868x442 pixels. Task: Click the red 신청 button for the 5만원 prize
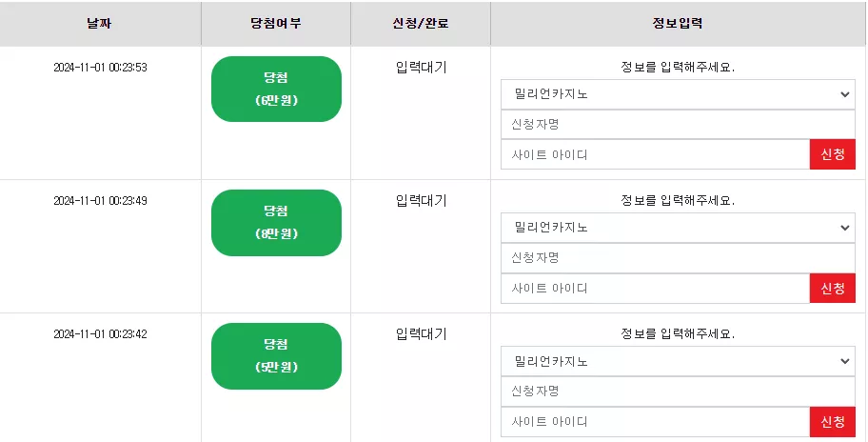point(833,421)
